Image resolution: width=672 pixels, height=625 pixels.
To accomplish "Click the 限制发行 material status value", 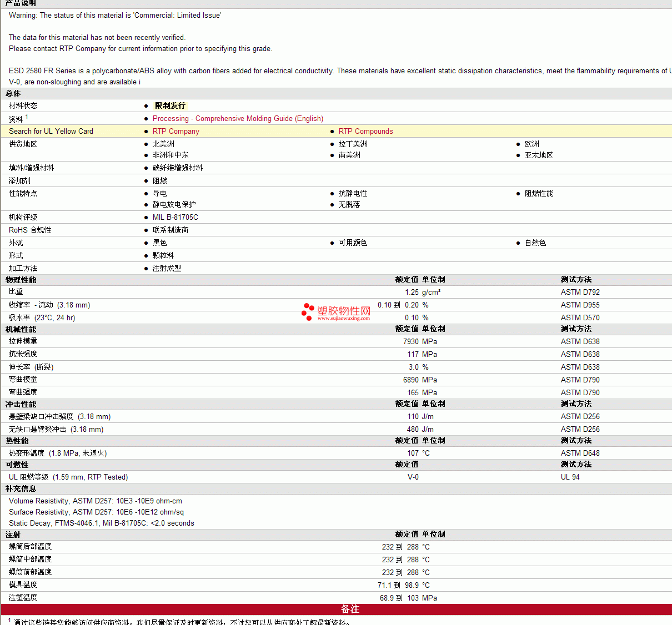I will pyautogui.click(x=170, y=105).
